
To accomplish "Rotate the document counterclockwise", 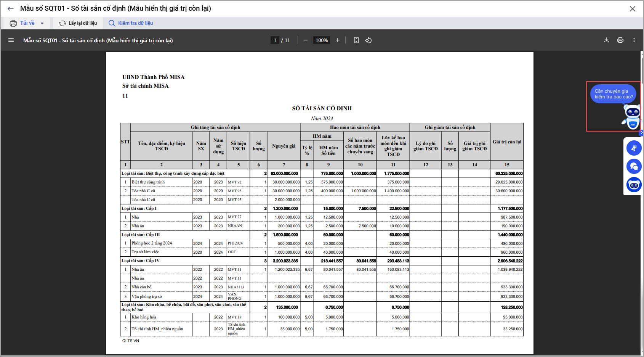I will (x=368, y=40).
